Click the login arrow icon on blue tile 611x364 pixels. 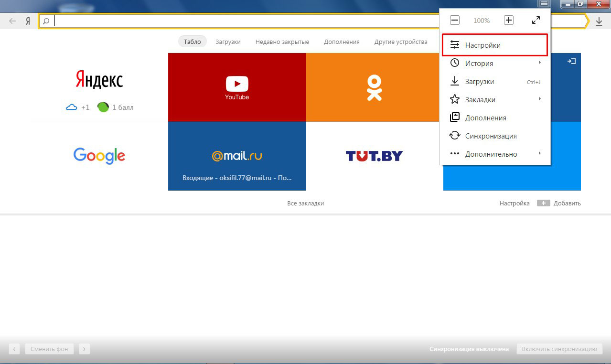tap(571, 61)
